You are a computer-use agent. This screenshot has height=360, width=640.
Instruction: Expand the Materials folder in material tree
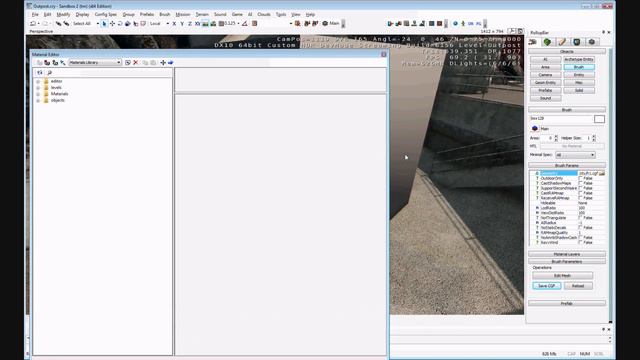click(38, 94)
